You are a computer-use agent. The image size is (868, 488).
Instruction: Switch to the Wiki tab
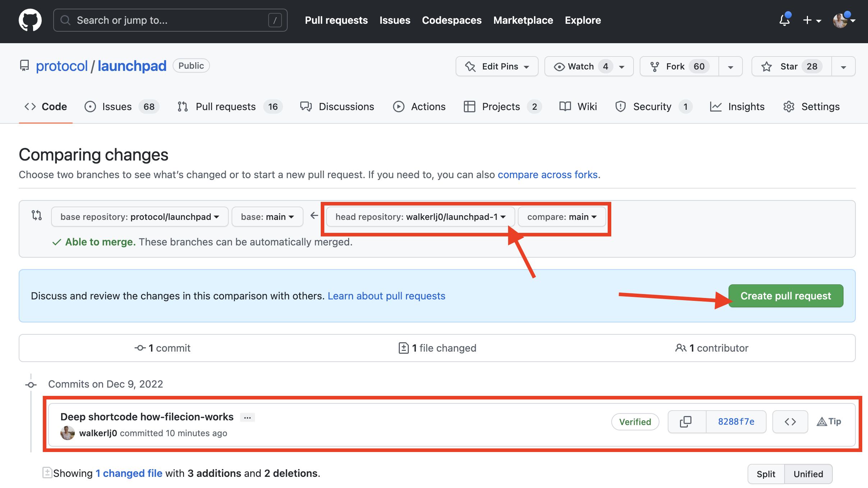(578, 107)
